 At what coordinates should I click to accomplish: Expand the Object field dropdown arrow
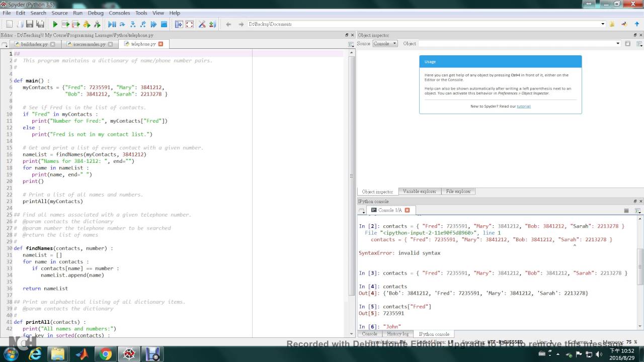[618, 44]
